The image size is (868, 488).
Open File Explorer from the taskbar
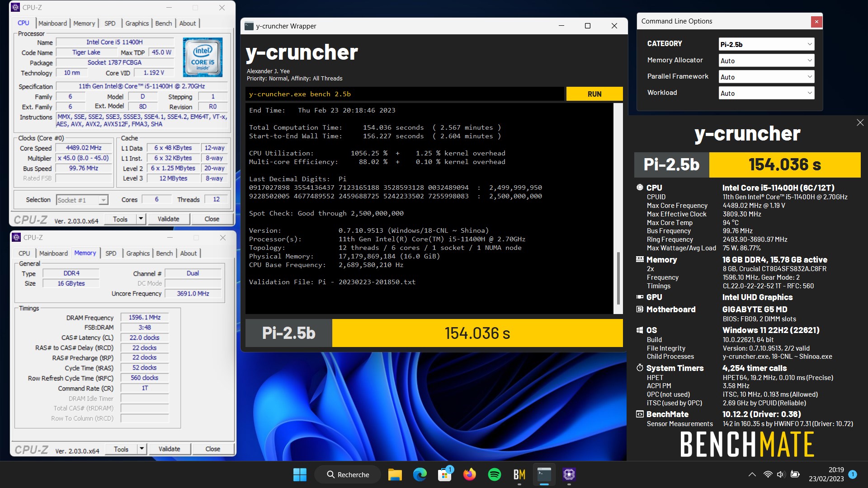click(395, 474)
